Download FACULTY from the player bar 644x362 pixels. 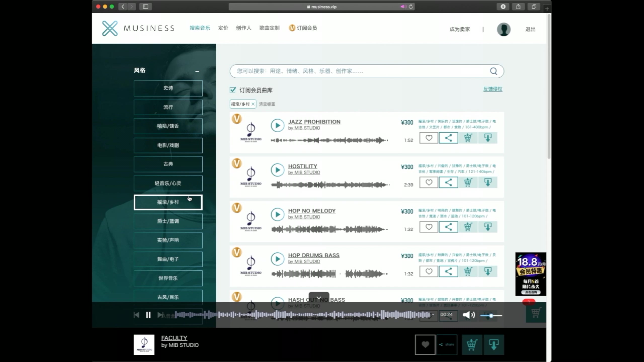pyautogui.click(x=494, y=345)
